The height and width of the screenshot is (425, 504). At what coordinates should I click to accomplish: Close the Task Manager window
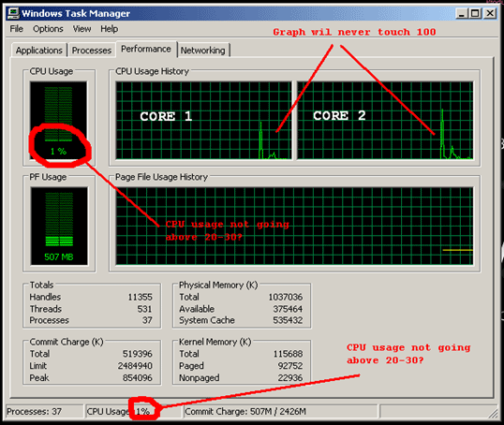[x=490, y=13]
